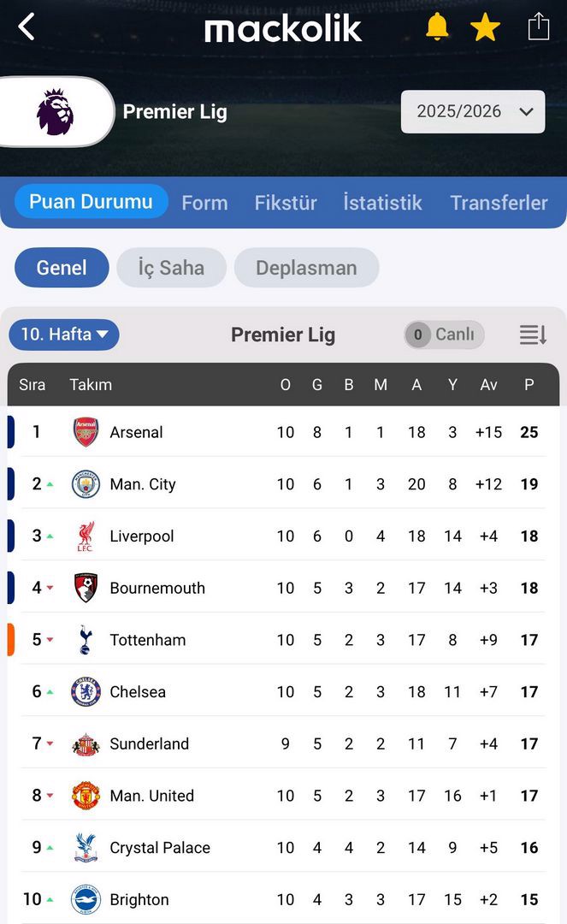Go to the Transferler tab

tap(499, 203)
